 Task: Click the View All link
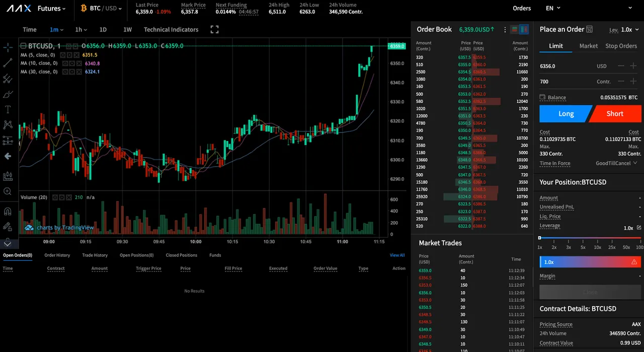(x=397, y=255)
